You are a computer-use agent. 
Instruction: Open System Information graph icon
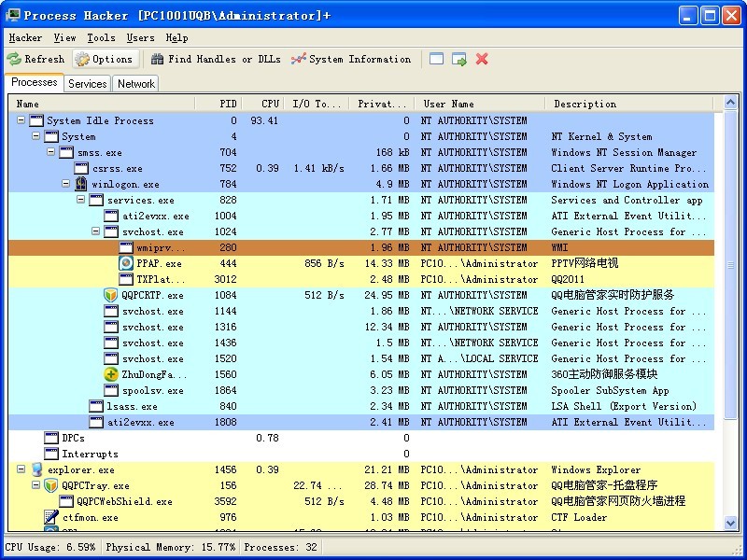(x=298, y=59)
